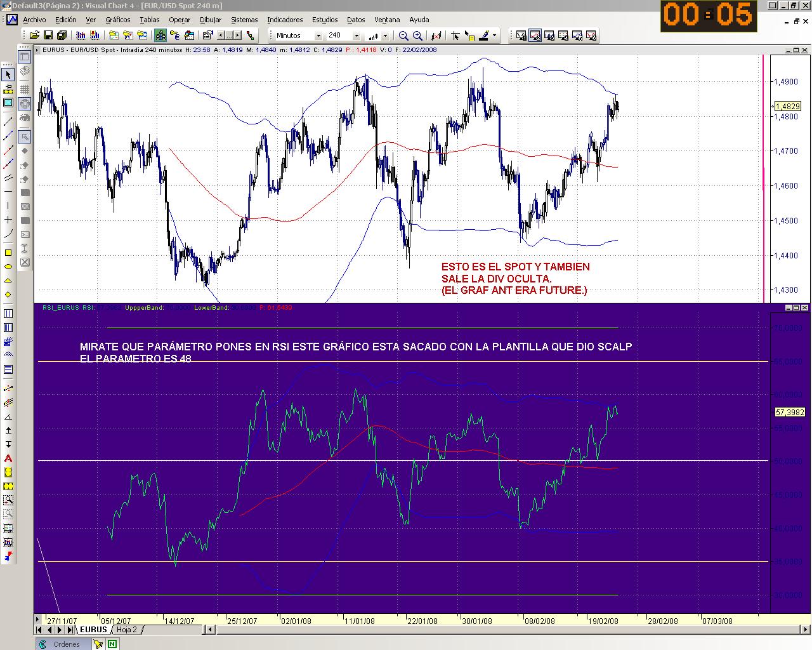Toggle the eye visibility icon
Image resolution: width=812 pixels, height=650 pixels.
pos(25,117)
